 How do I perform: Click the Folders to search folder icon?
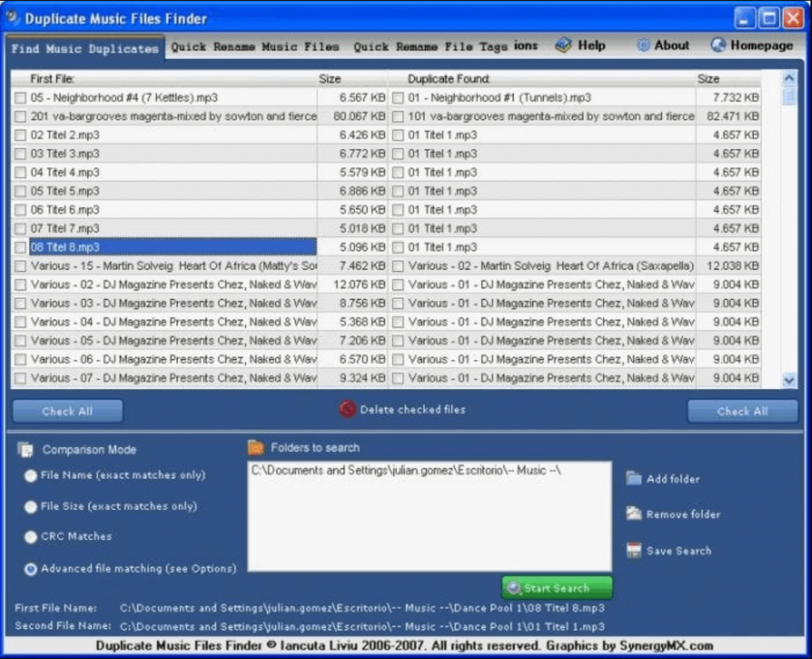click(x=258, y=447)
